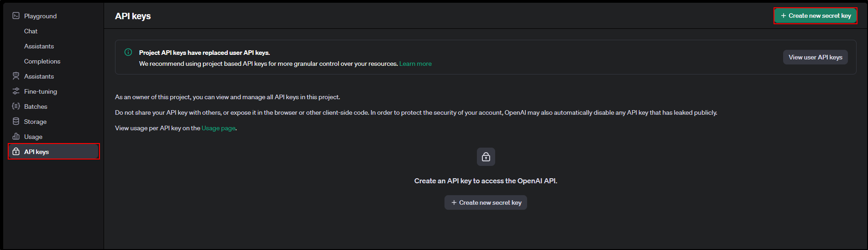Click the Storage database icon

(16, 122)
